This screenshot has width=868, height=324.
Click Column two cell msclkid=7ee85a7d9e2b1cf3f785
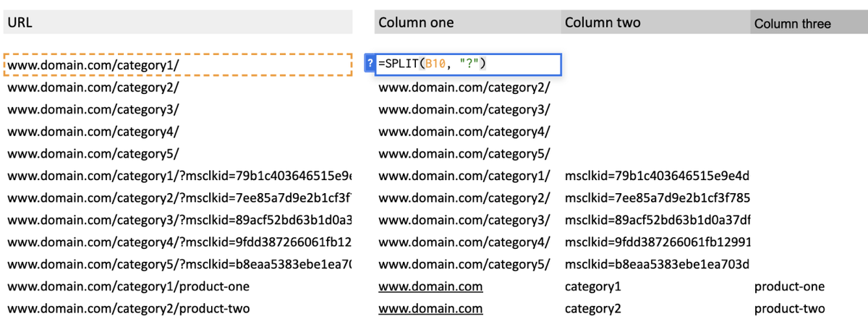coord(657,198)
